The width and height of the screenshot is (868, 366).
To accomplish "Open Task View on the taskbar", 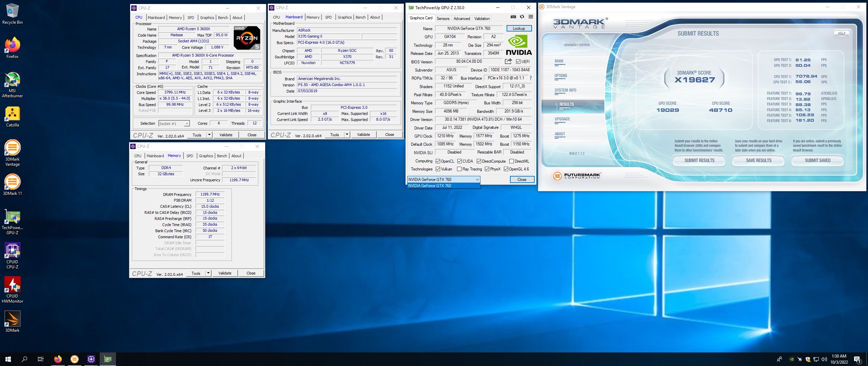I will tap(41, 359).
